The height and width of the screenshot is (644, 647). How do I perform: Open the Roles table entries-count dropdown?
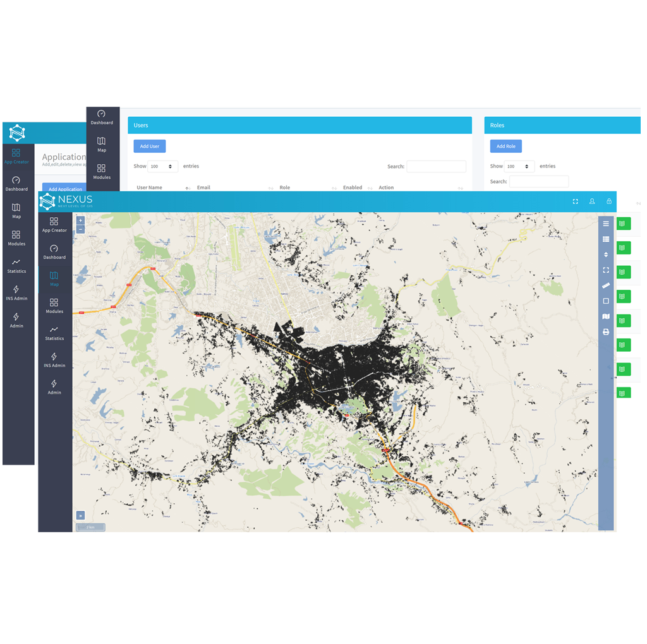(x=519, y=167)
